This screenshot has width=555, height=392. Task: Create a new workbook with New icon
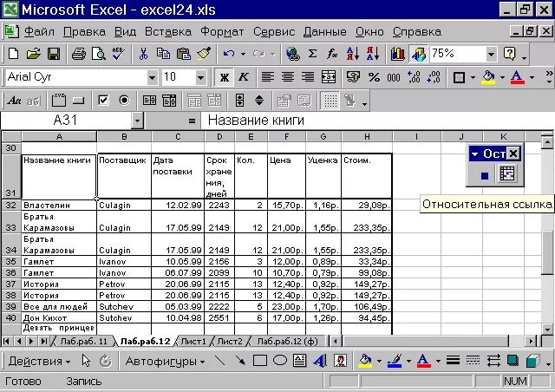(x=14, y=54)
